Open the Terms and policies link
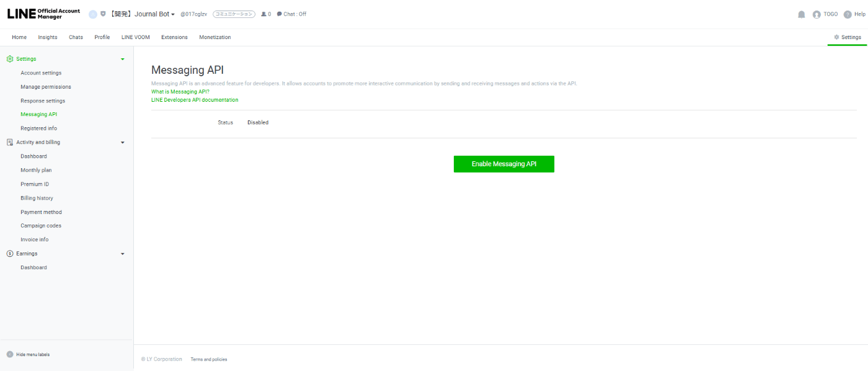The width and height of the screenshot is (868, 371). [209, 359]
